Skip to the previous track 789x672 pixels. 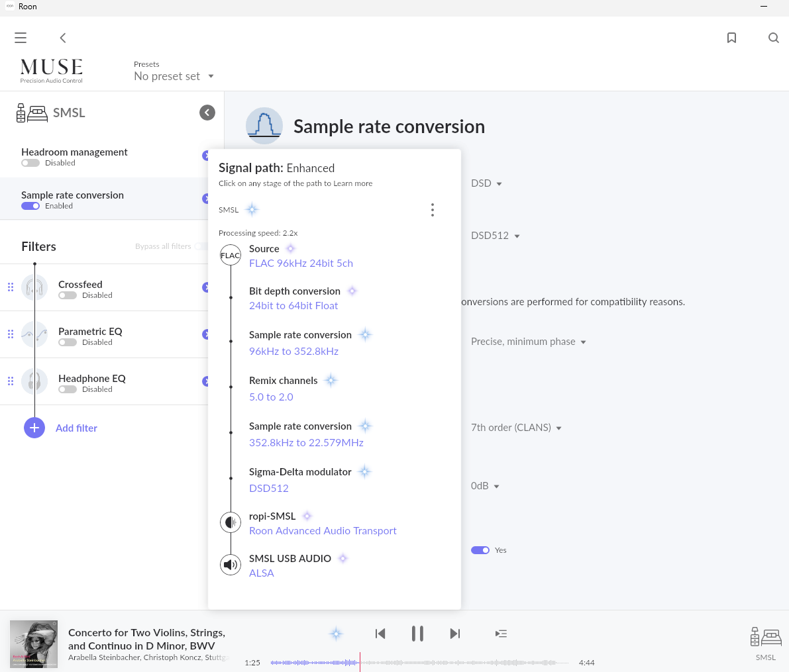coord(380,634)
